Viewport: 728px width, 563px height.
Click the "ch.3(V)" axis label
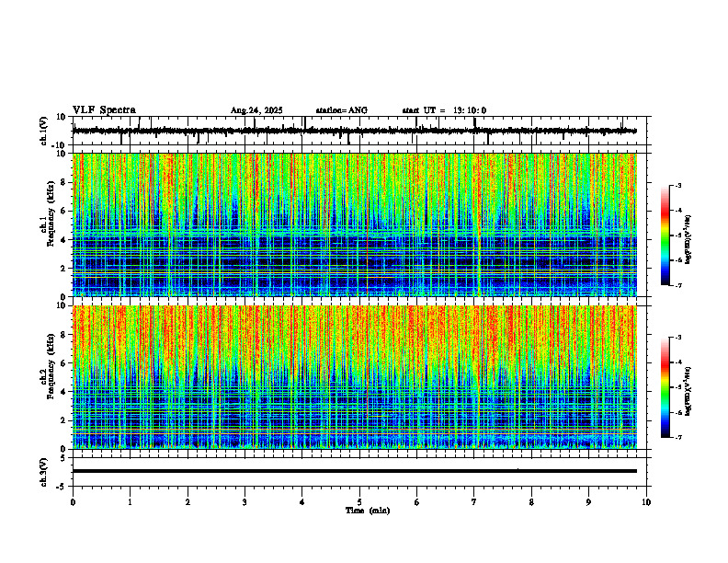click(x=44, y=473)
